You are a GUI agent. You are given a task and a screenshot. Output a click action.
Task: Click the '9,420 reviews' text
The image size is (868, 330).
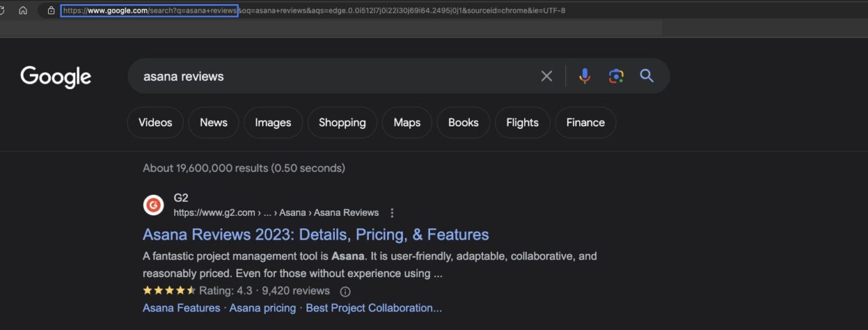[x=296, y=291]
